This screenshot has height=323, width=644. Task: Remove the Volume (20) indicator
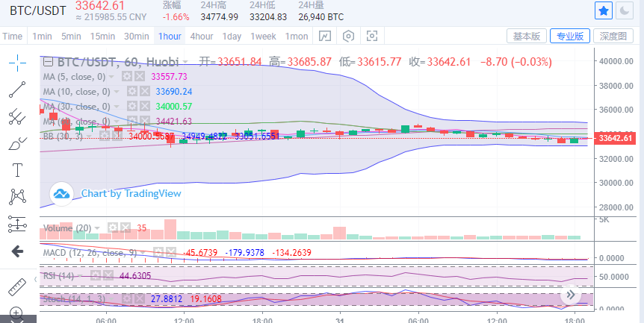click(x=126, y=228)
